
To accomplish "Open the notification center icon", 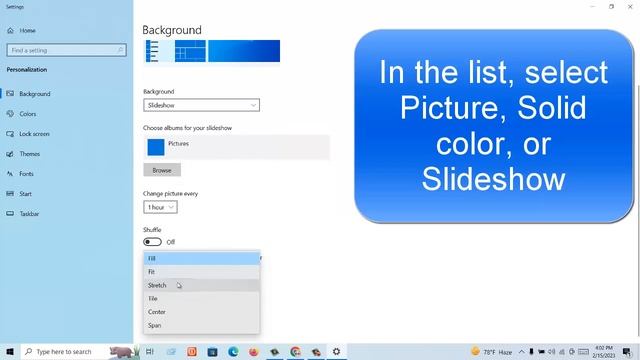I will coord(627,351).
